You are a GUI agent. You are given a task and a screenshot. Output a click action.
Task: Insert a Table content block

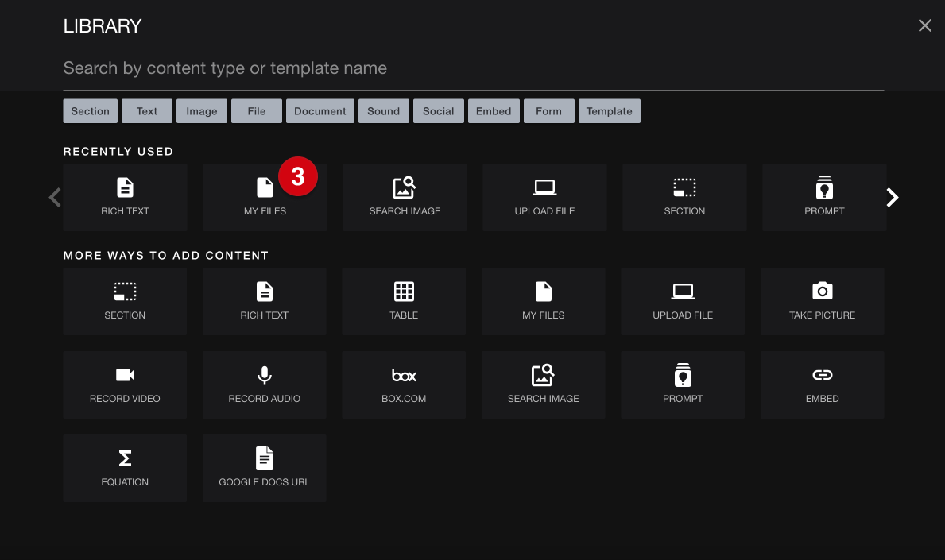tap(404, 302)
